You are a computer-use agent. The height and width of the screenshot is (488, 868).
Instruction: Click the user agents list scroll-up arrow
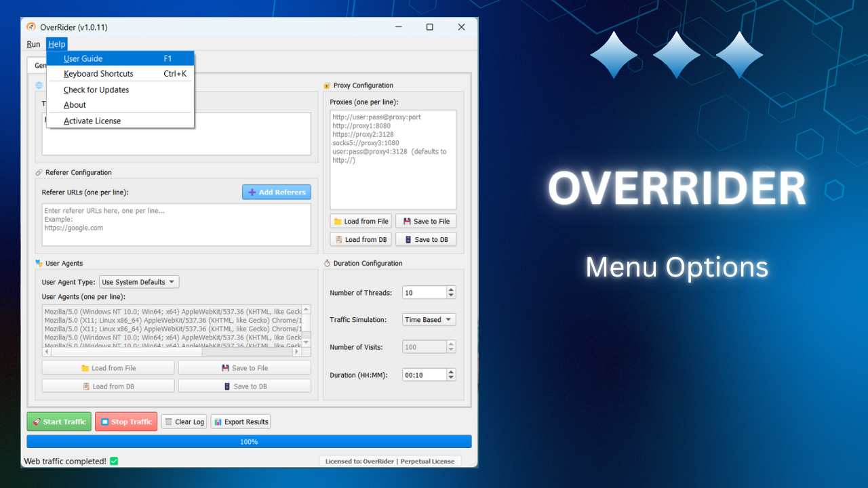(306, 310)
